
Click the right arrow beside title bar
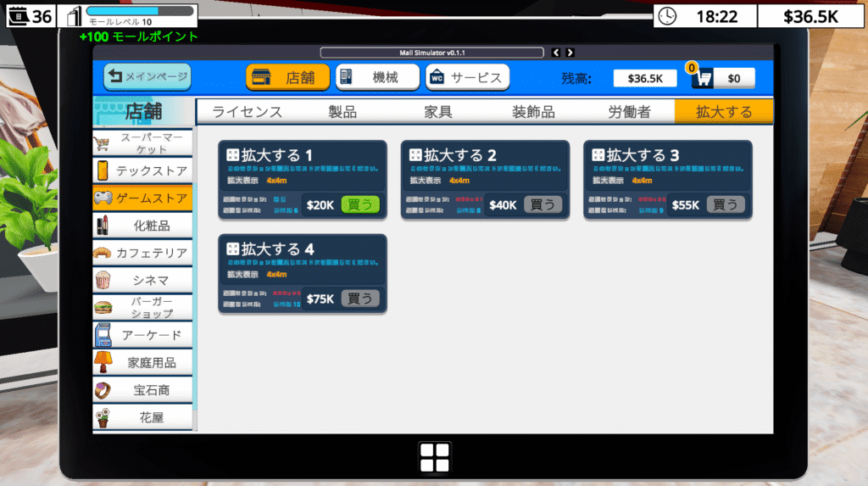tap(570, 53)
